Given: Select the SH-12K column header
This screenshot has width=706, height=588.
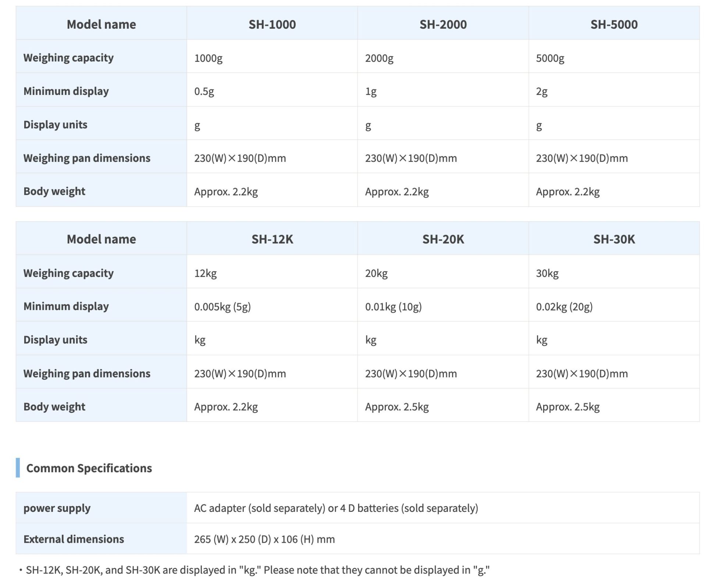Looking at the screenshot, I should coord(272,239).
